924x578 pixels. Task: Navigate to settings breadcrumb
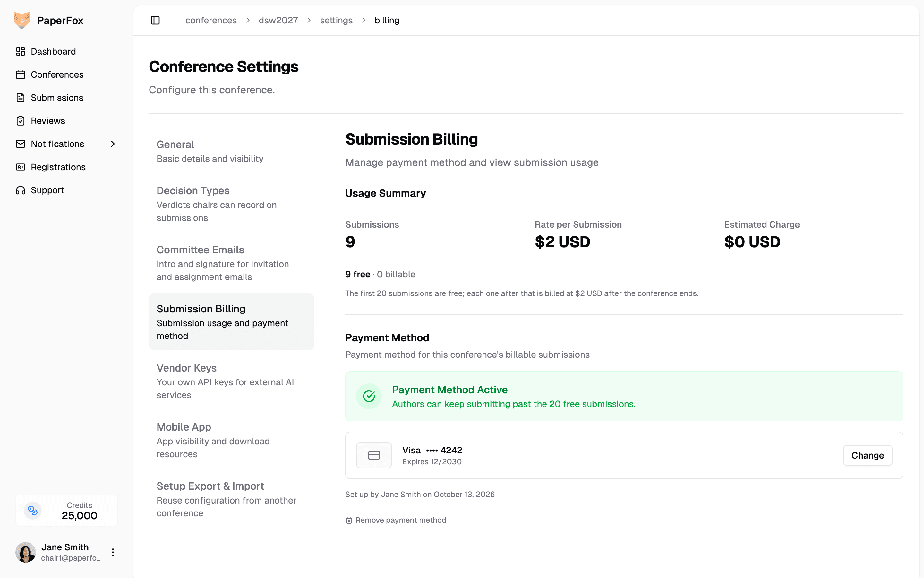(x=336, y=20)
